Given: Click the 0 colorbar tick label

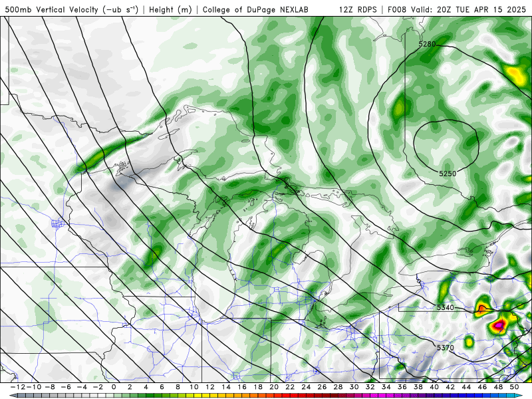Looking at the screenshot, I should pos(114,387).
